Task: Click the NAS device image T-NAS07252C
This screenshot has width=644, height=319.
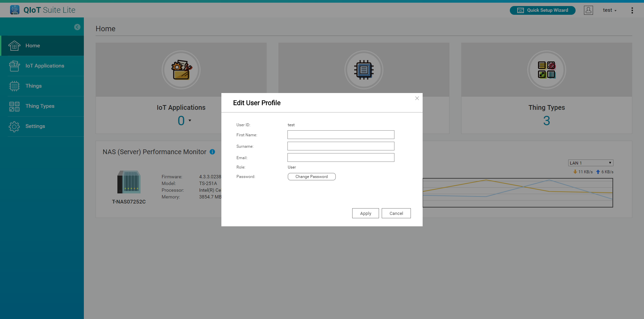Action: 129,182
